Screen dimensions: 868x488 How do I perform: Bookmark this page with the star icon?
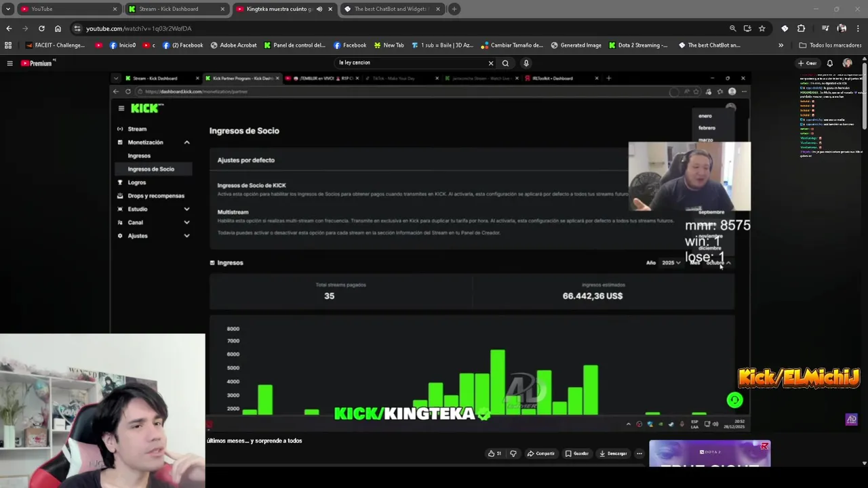tap(762, 28)
